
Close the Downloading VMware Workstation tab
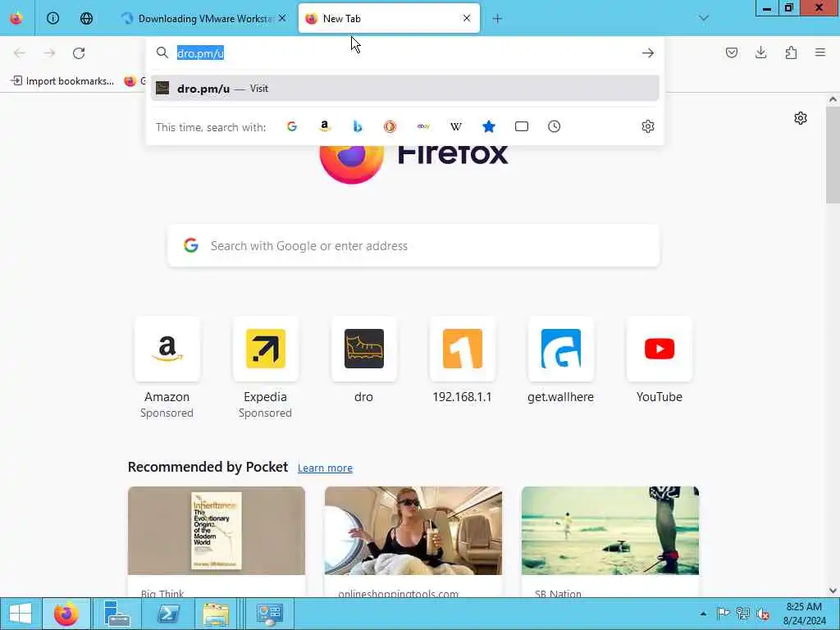282,18
